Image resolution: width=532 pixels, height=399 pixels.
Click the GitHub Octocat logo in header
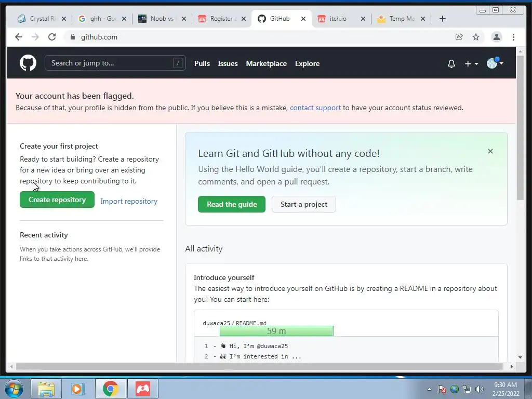[28, 63]
